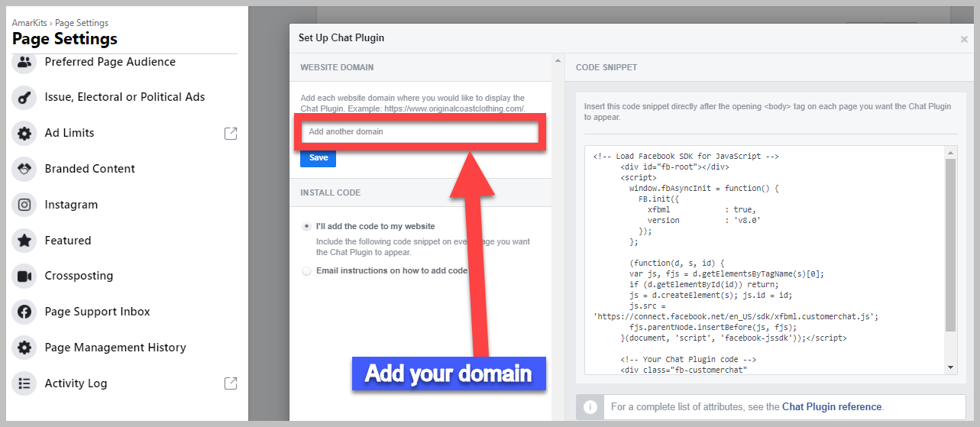Click the CODE SNIPPET section heading

(x=606, y=67)
